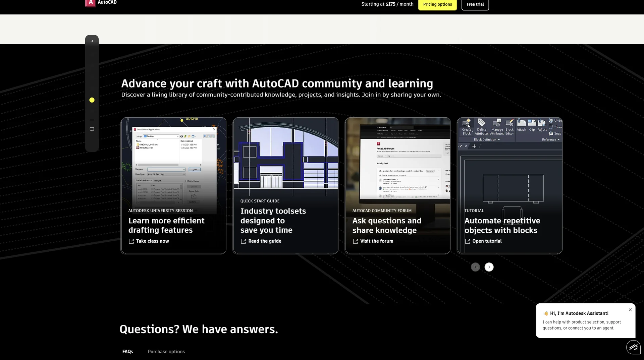
Task: Follow the Take class now link
Action: point(149,241)
